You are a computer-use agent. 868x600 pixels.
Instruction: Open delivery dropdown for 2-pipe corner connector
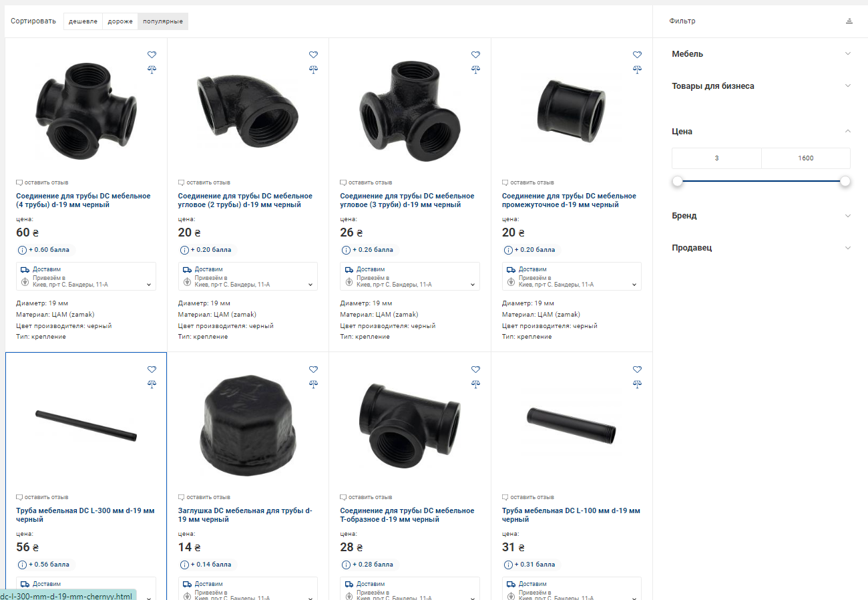pos(248,277)
